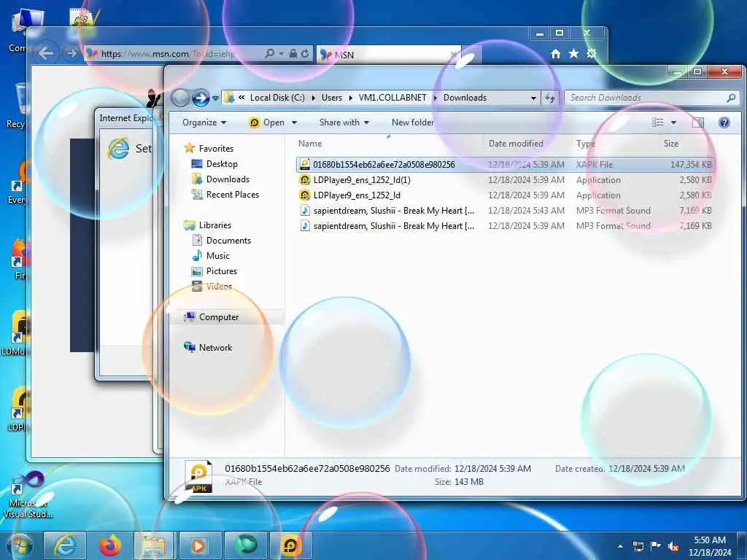Expand the Open button dropdown arrow
Viewport: 747px width, 560px height.
[x=295, y=122]
